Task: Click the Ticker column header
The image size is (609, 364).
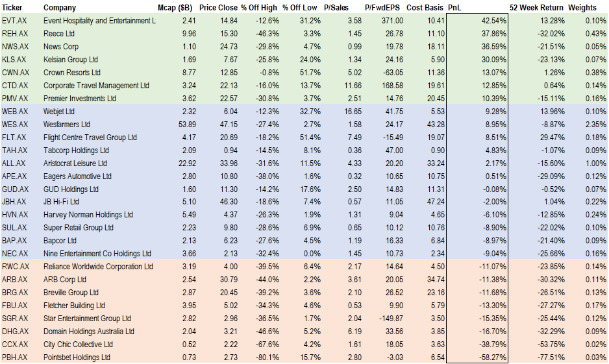Action: [x=13, y=8]
